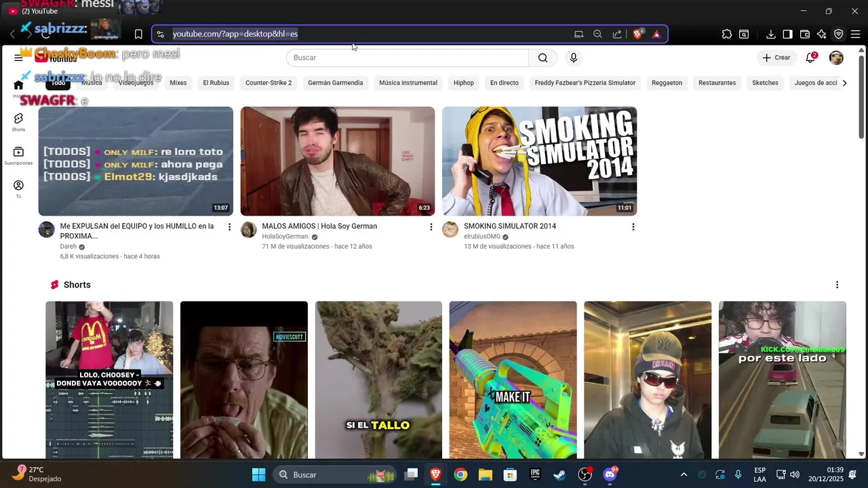Select the Reggaeton filter chip

pos(667,83)
